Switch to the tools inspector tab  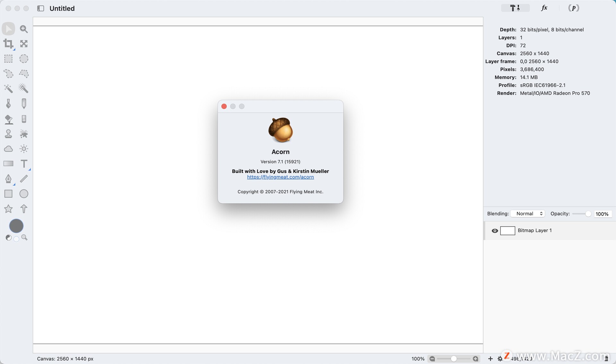tap(515, 8)
